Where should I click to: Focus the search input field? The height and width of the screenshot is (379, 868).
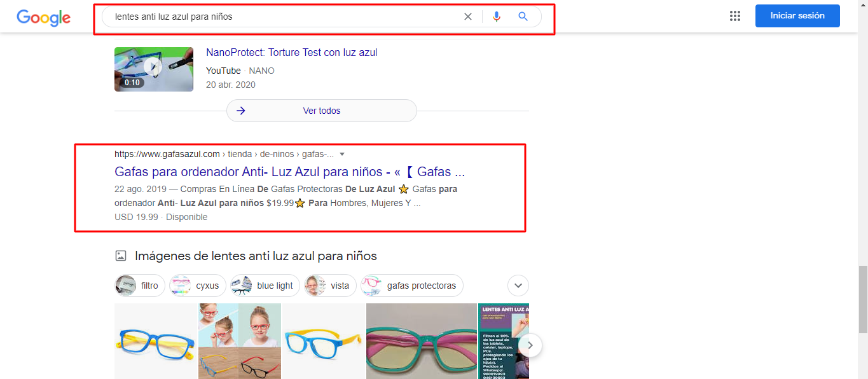[286, 17]
